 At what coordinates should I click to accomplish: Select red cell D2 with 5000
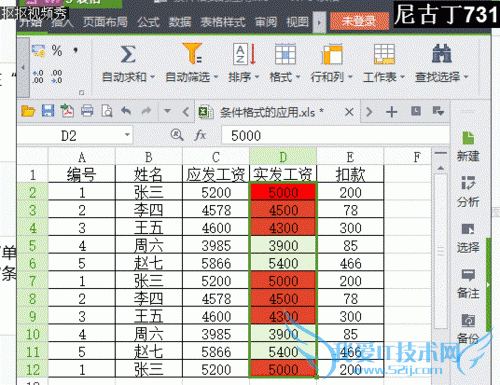283,192
